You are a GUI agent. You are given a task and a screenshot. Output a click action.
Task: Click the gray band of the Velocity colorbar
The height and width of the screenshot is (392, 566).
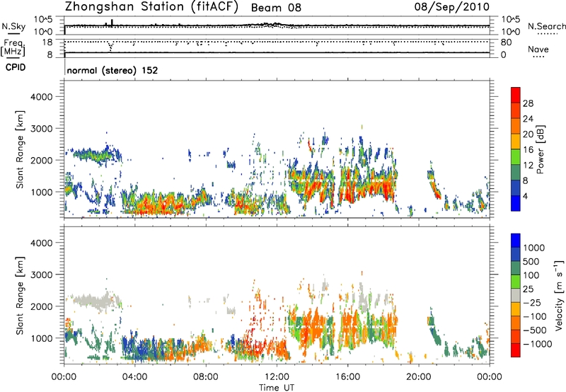coord(516,296)
